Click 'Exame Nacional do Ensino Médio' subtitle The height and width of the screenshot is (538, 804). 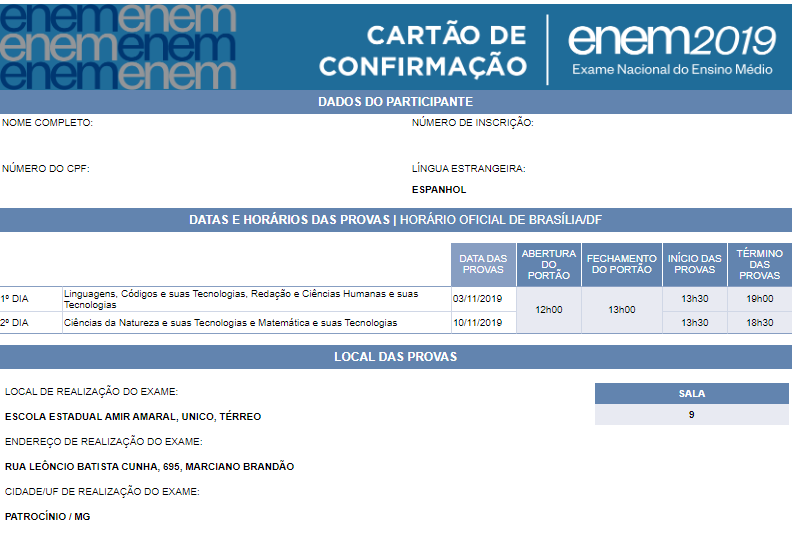(672, 69)
